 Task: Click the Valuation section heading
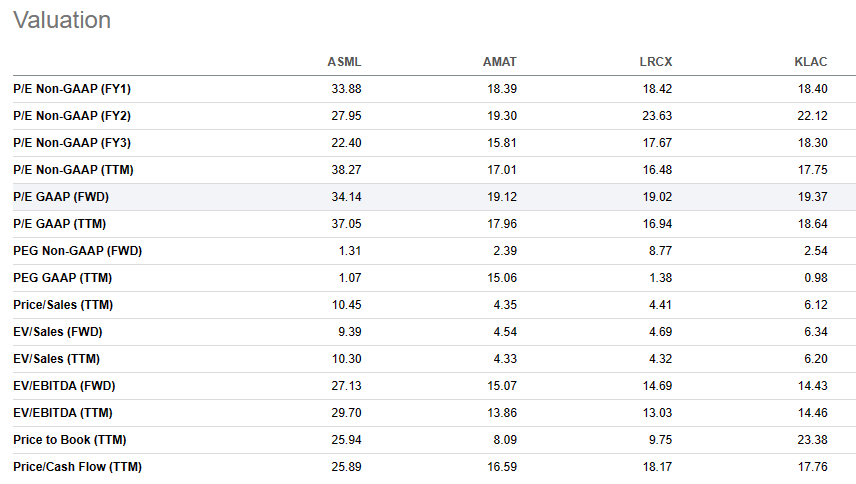(x=62, y=20)
